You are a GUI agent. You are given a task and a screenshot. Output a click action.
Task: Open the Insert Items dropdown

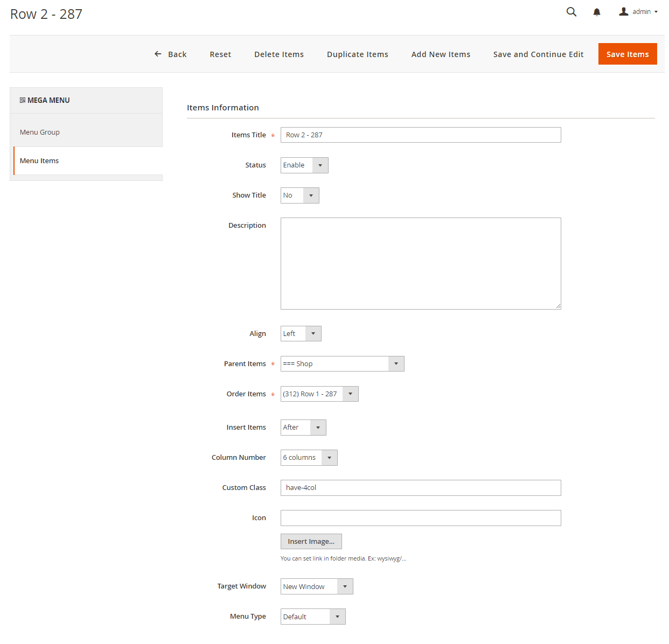[x=303, y=428]
